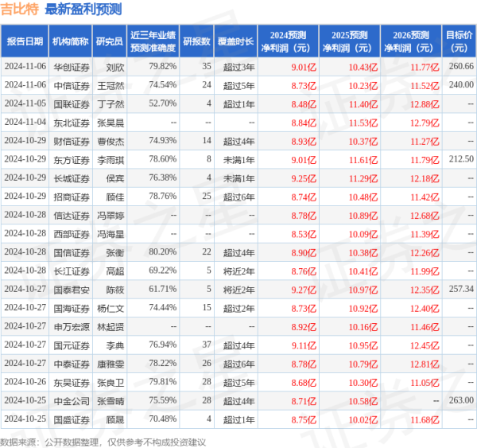Viewport: 477px width, 448px height.
Task: Click target price 260.66
Action: (x=461, y=66)
